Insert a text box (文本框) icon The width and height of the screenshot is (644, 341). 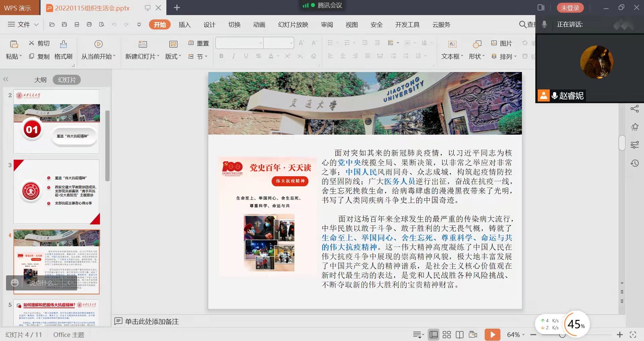452,44
